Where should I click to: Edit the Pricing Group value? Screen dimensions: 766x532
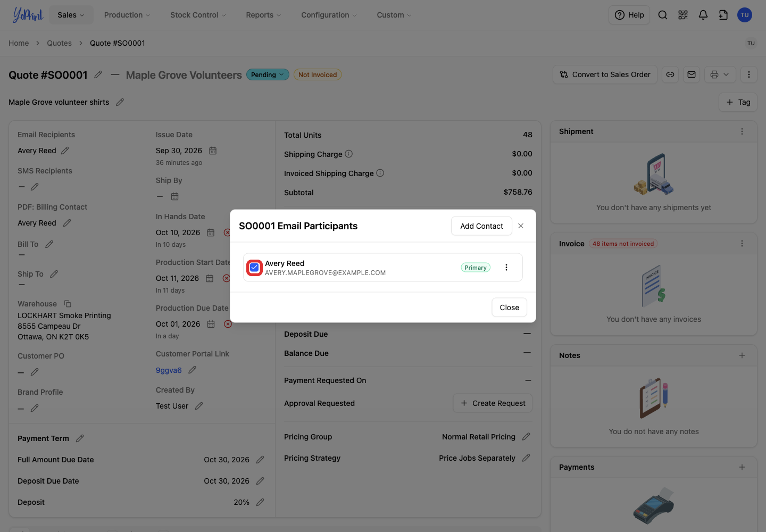(526, 437)
